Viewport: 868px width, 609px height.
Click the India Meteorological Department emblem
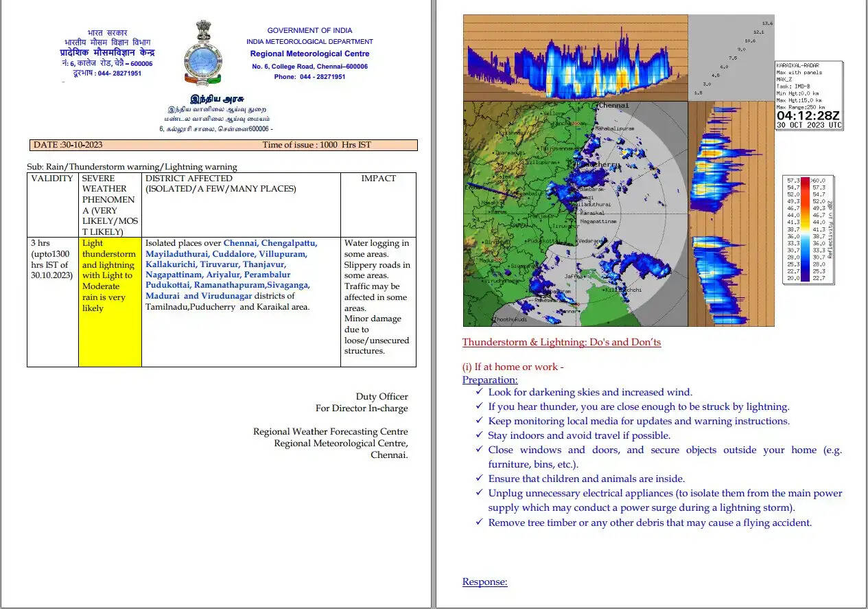pos(202,53)
